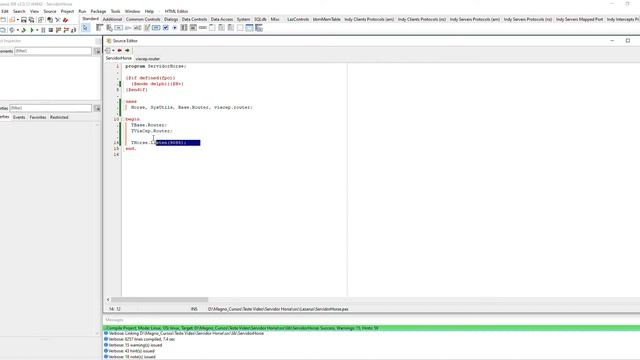Switch to the SQLdb palette tab
Image resolution: width=640 pixels, height=360 pixels.
tap(260, 19)
